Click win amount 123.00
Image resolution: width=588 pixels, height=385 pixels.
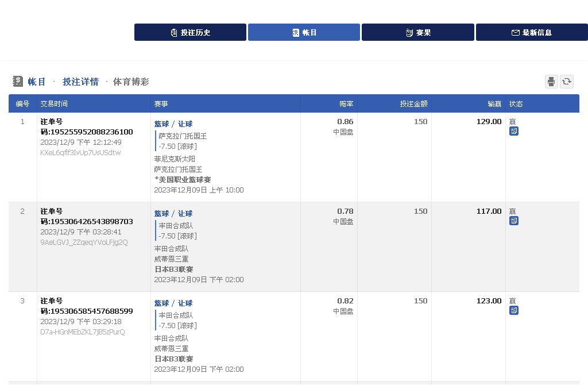489,301
